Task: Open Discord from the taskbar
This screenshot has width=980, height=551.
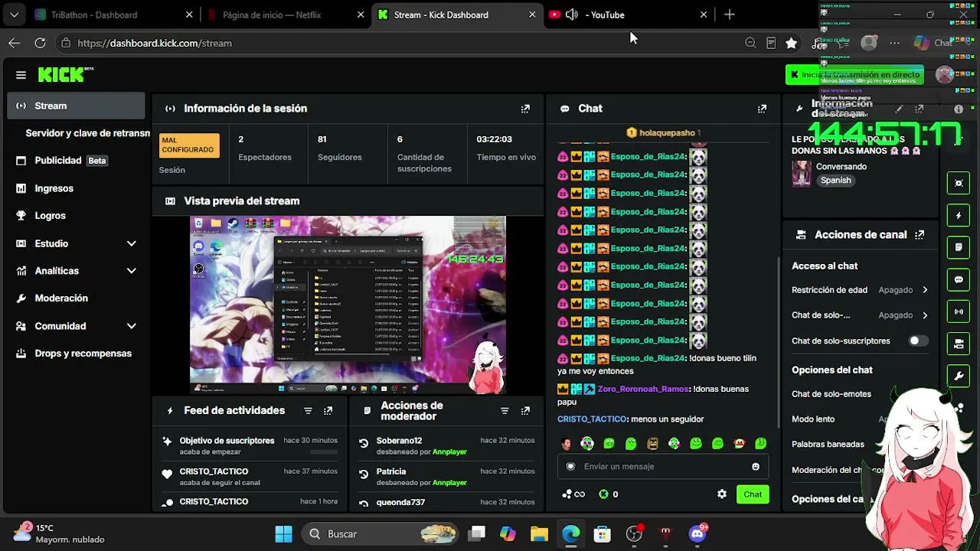Action: point(697,534)
